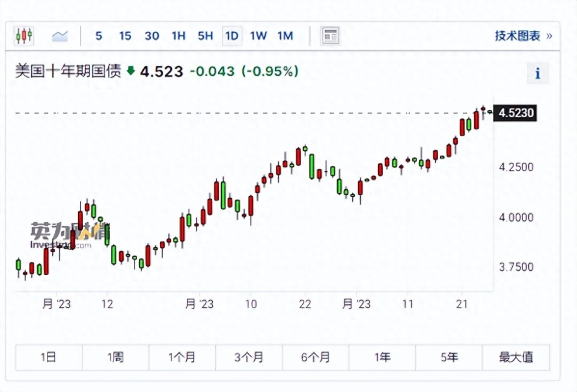Click the info icon on chart
This screenshot has width=577, height=392.
tap(537, 73)
